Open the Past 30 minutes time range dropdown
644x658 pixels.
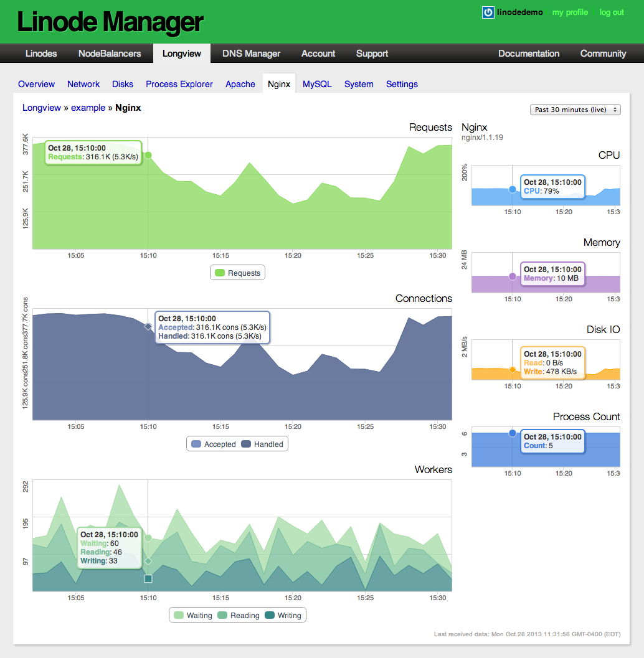pos(575,110)
